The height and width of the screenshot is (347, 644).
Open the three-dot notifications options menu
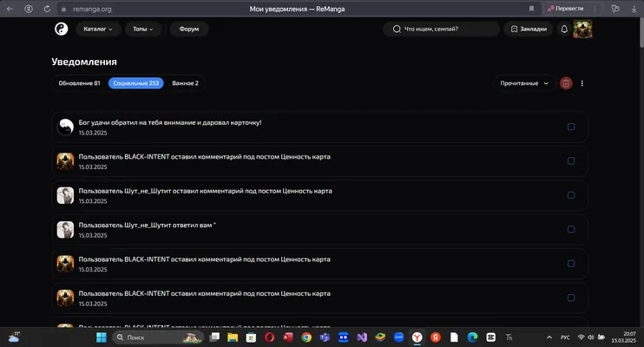pyautogui.click(x=582, y=83)
